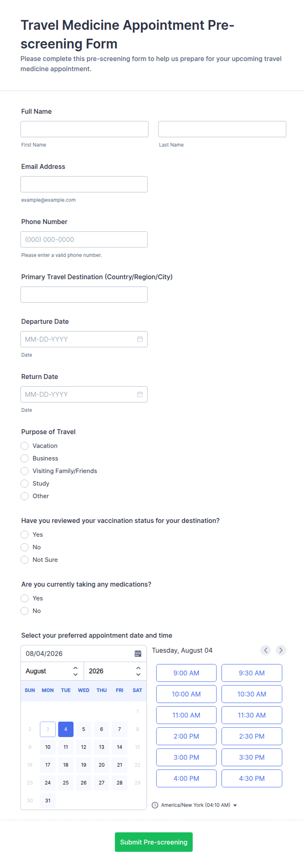Pick the 9:30 AM time slot
Screen dimensions: 304x868
pos(251,673)
